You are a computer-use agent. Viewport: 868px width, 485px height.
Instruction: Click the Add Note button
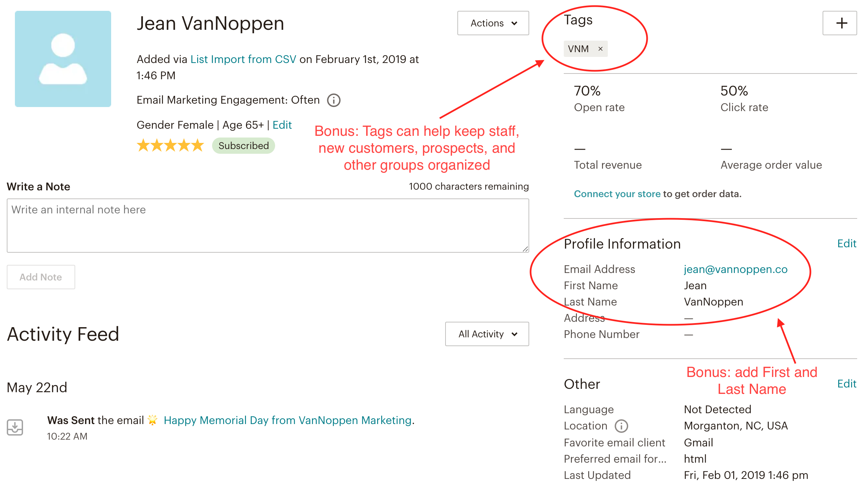(41, 277)
